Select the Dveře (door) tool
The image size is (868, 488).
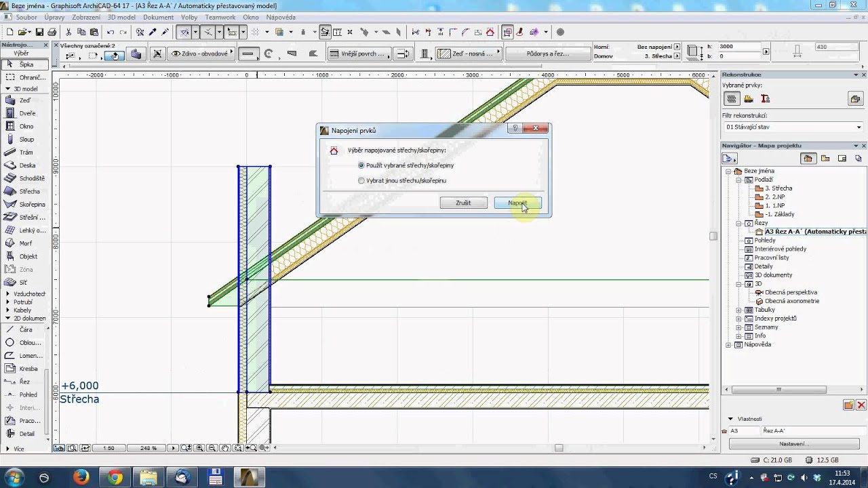pyautogui.click(x=24, y=113)
